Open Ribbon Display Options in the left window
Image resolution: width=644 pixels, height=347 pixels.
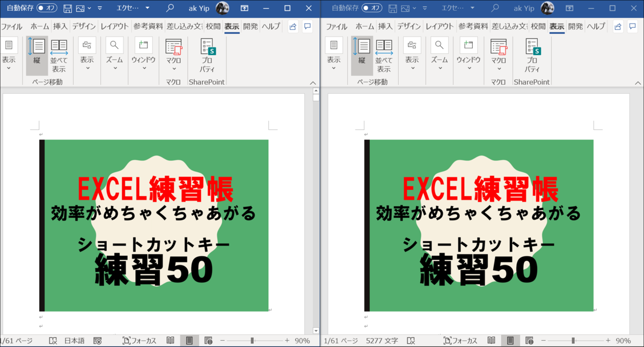(x=244, y=8)
